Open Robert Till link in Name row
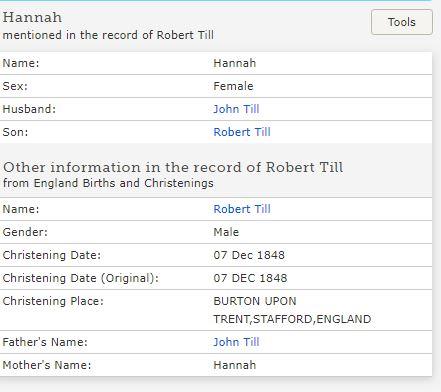This screenshot has height=392, width=441. (242, 209)
